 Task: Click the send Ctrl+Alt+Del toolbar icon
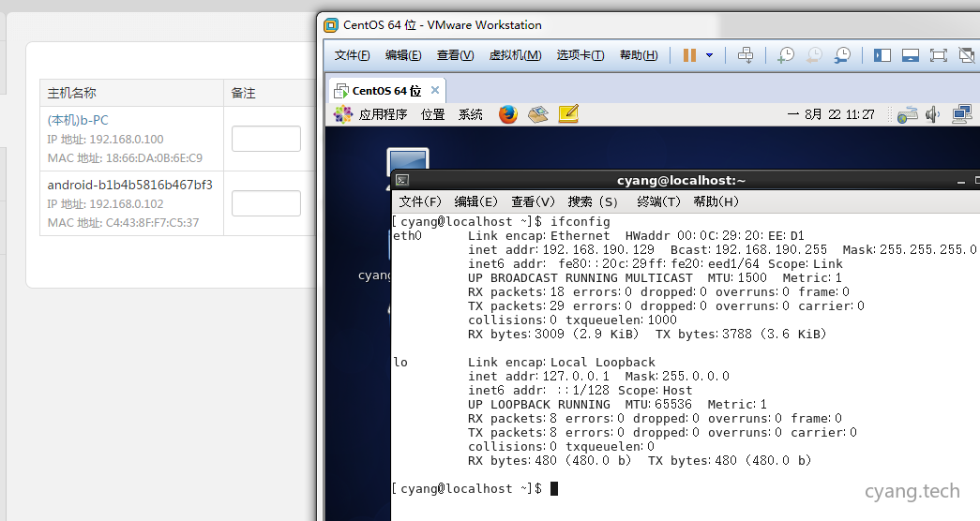click(746, 55)
